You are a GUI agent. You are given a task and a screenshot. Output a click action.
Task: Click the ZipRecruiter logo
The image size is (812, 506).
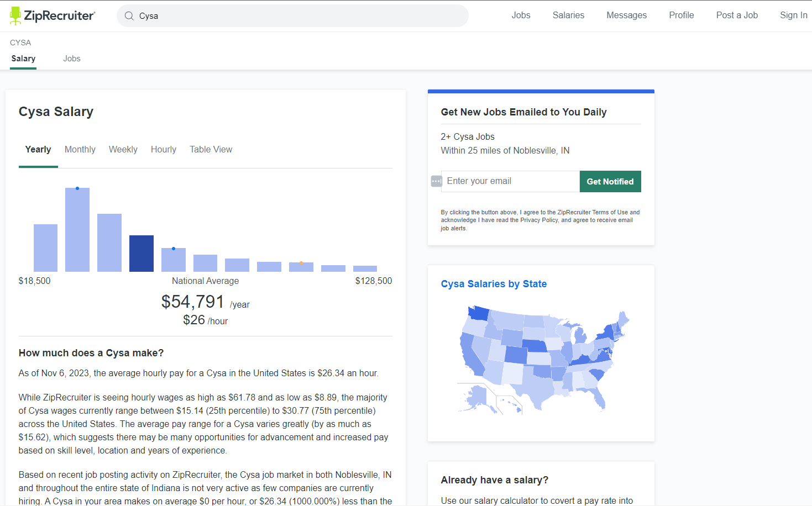point(53,15)
